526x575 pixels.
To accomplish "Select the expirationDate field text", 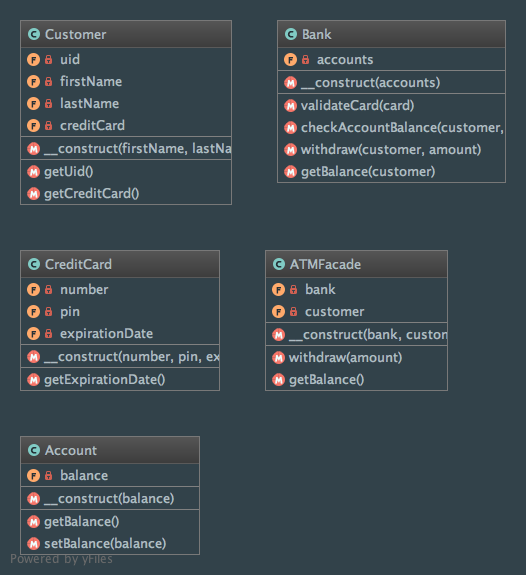I will pyautogui.click(x=107, y=334).
